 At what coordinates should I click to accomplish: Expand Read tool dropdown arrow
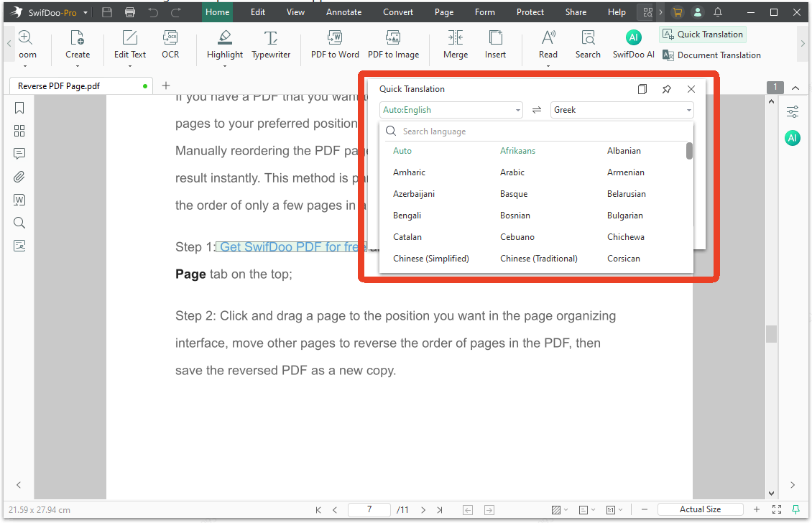(548, 66)
